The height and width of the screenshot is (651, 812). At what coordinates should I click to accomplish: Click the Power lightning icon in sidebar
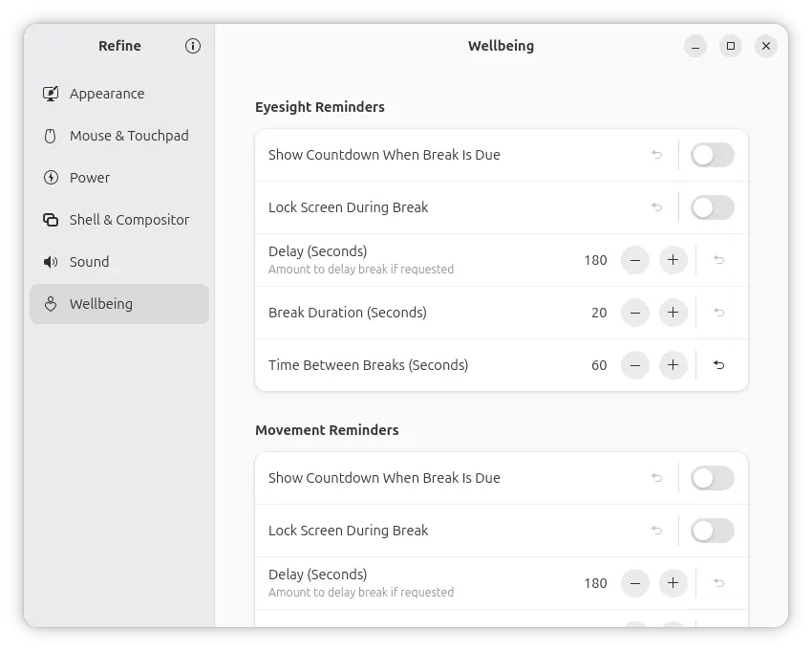[51, 178]
